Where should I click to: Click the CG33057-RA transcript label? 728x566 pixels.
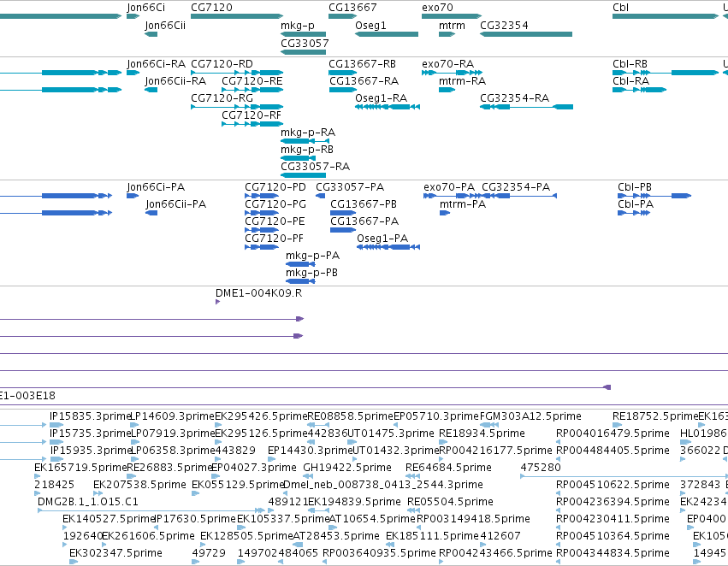click(316, 166)
